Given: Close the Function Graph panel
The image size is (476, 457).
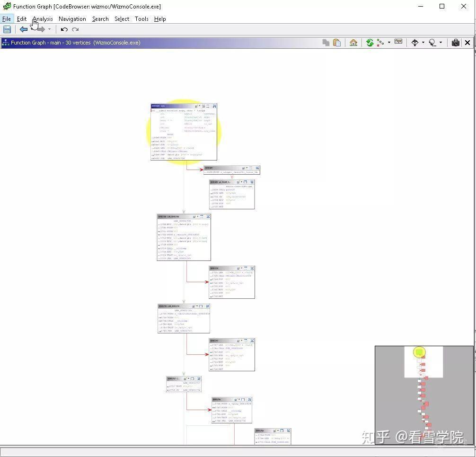Looking at the screenshot, I should [x=467, y=43].
